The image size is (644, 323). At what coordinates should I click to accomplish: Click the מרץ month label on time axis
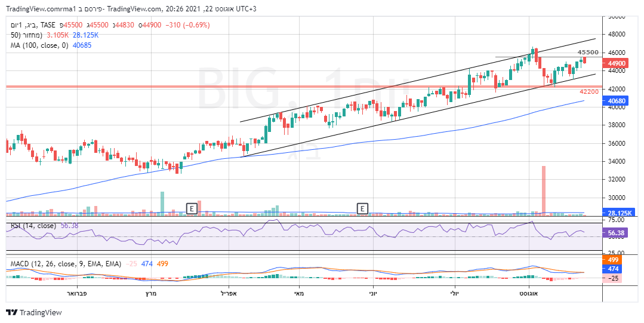[x=152, y=294]
